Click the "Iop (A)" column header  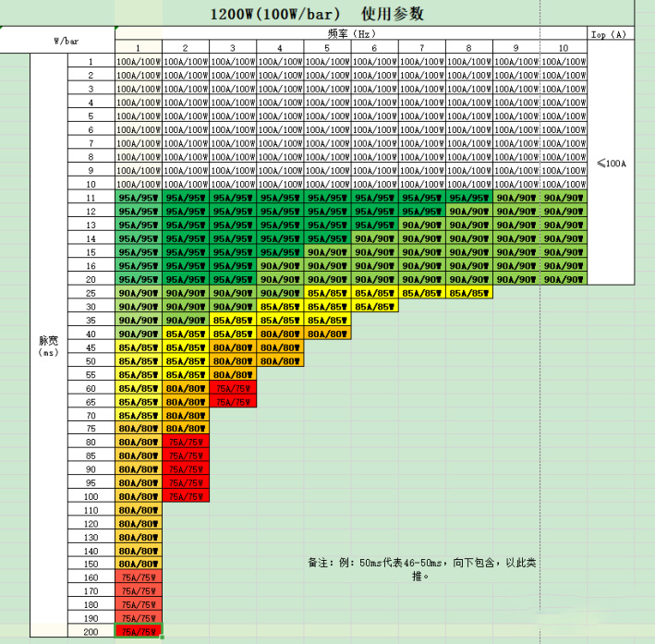pos(611,34)
